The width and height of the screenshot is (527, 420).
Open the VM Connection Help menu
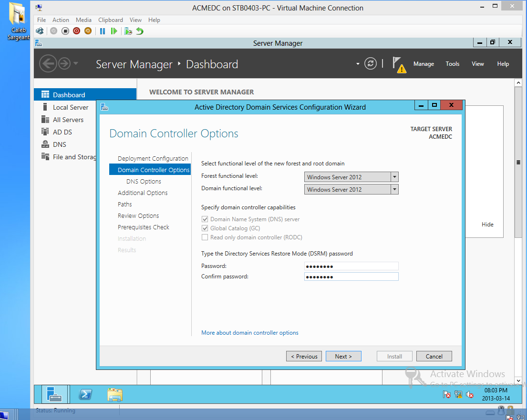coord(154,20)
